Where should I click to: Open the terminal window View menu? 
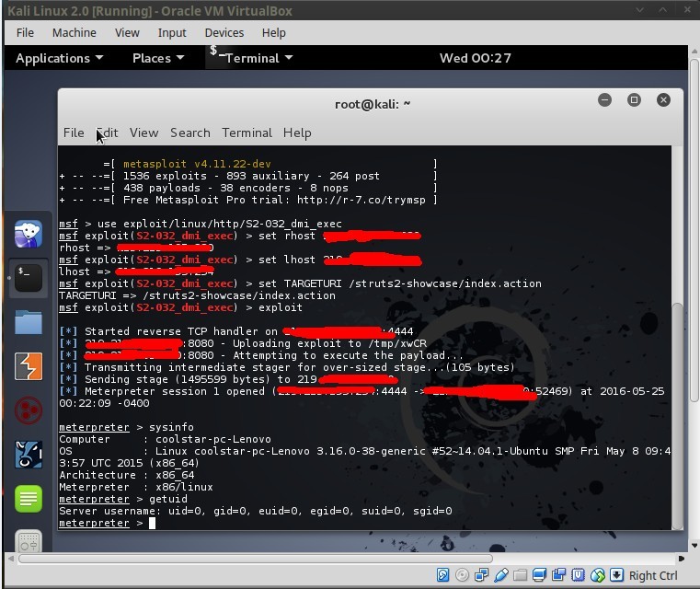143,133
